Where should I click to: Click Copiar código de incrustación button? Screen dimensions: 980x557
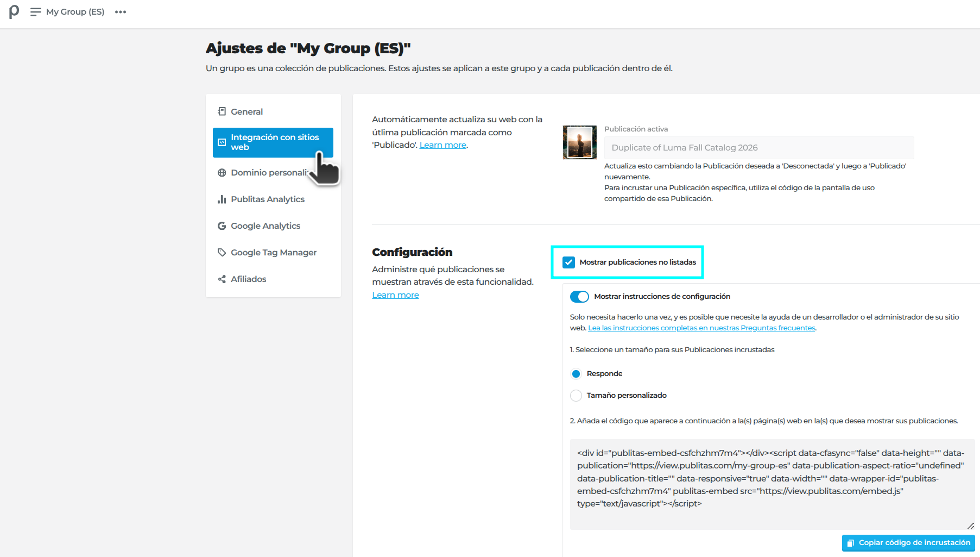click(x=908, y=543)
